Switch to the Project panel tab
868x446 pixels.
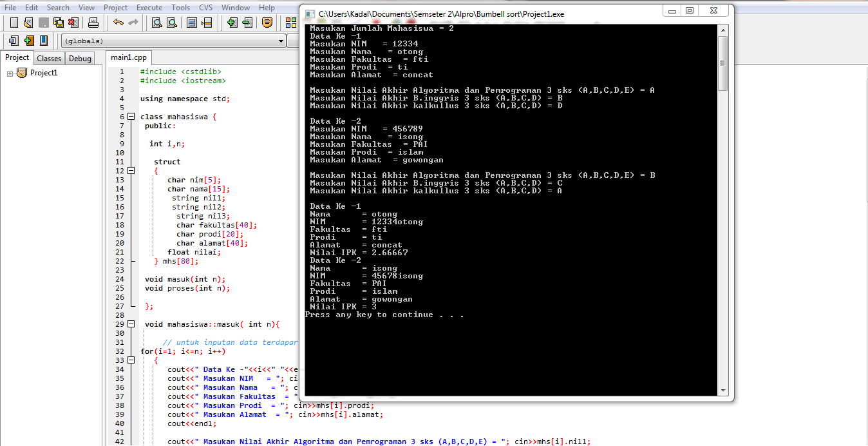tap(17, 58)
